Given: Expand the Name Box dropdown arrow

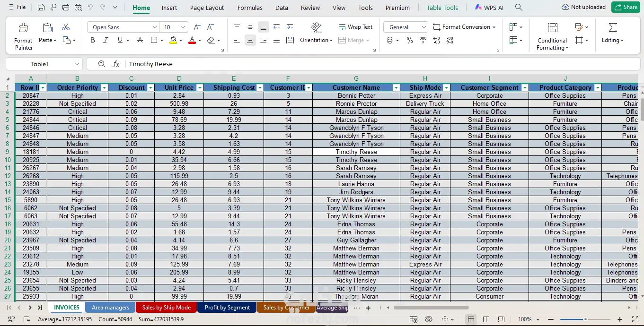Looking at the screenshot, I should pos(77,64).
